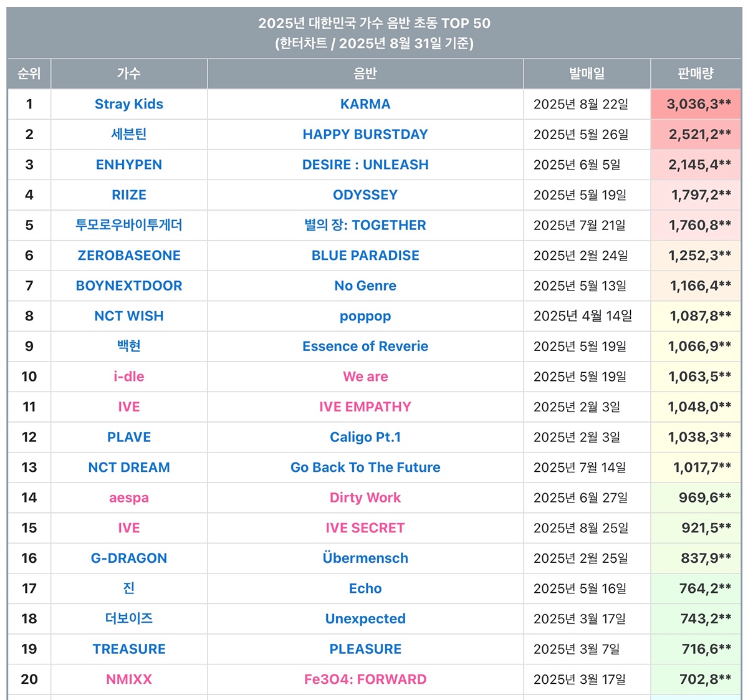Click the PLAVE artist link
Image resolution: width=748 pixels, height=700 pixels.
coord(129,437)
